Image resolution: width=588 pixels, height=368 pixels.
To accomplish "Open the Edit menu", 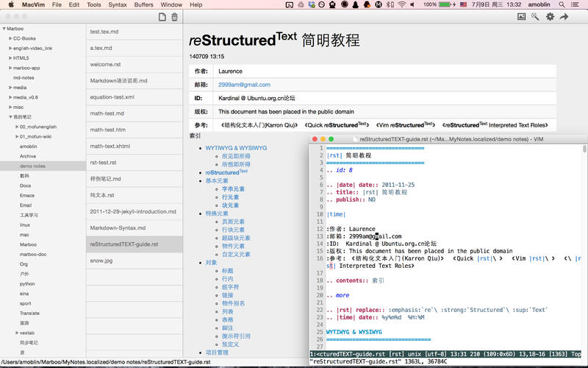I will [74, 4].
